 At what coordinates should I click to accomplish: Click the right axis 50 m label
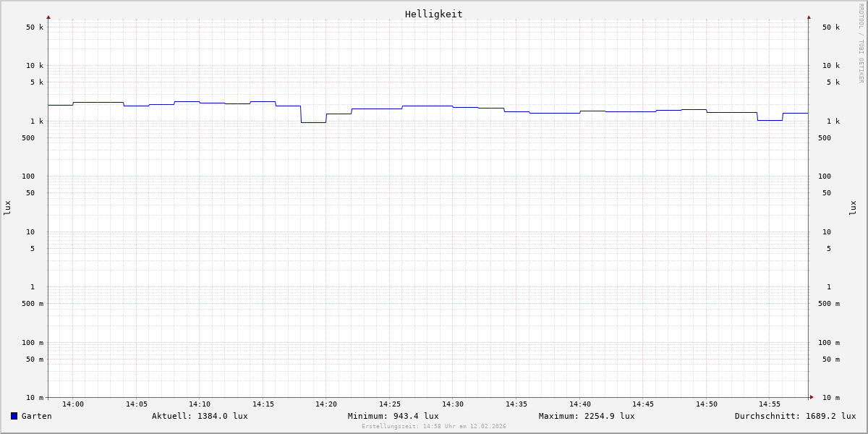[831, 359]
